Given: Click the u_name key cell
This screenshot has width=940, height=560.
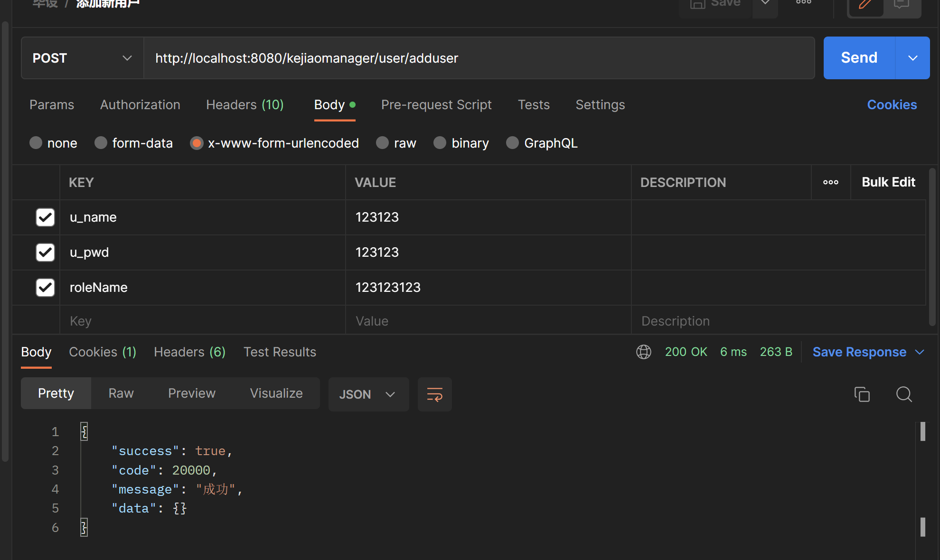Looking at the screenshot, I should point(203,217).
